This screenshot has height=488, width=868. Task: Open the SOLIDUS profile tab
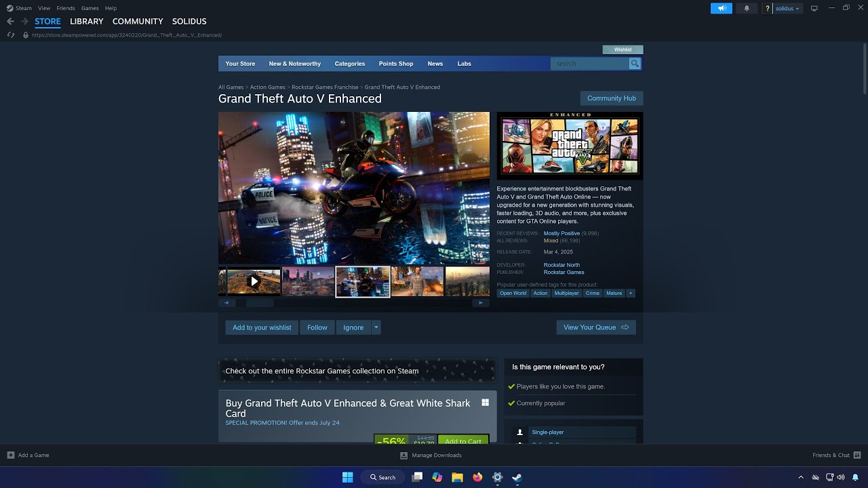[x=189, y=21]
